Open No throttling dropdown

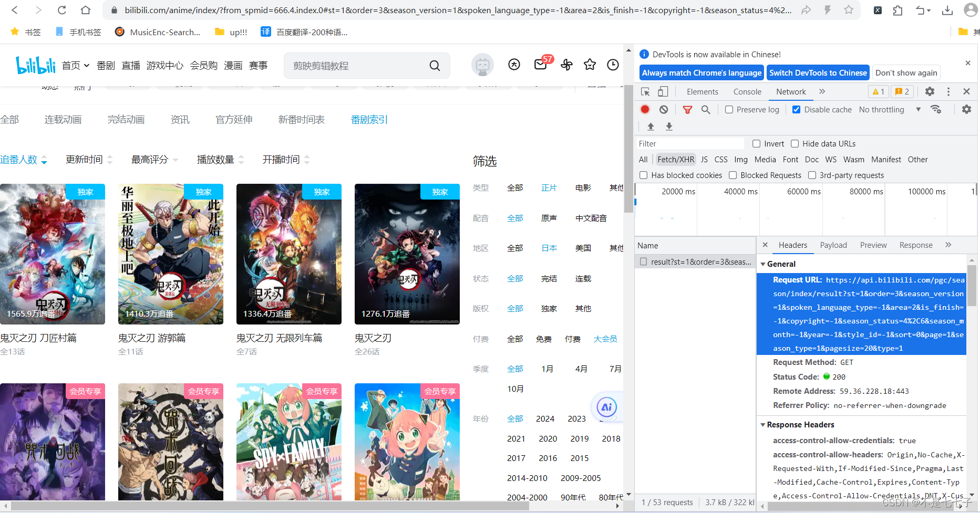pos(890,110)
